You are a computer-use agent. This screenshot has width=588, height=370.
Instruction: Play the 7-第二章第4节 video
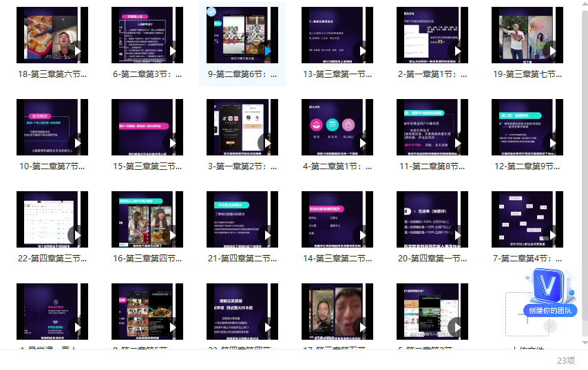[x=552, y=235]
